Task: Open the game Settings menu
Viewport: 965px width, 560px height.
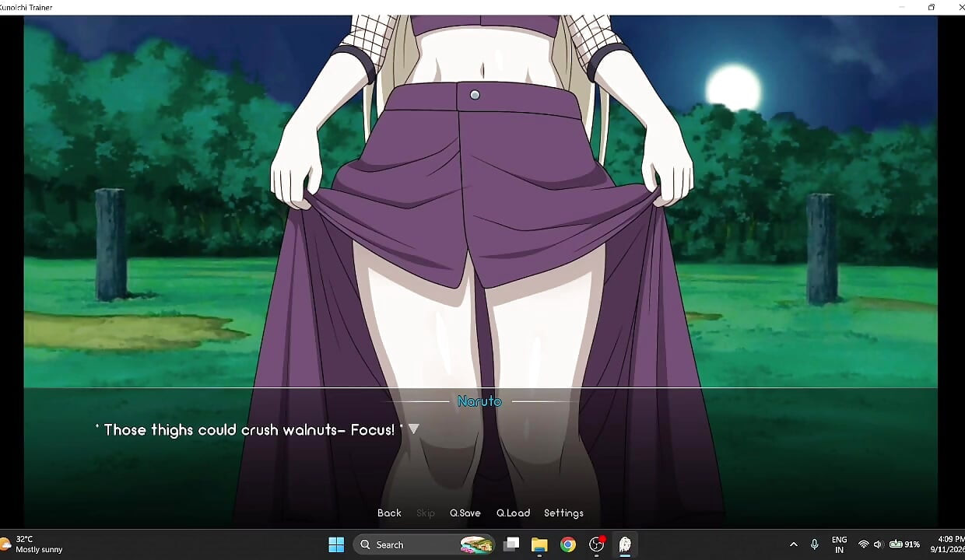Action: [563, 513]
